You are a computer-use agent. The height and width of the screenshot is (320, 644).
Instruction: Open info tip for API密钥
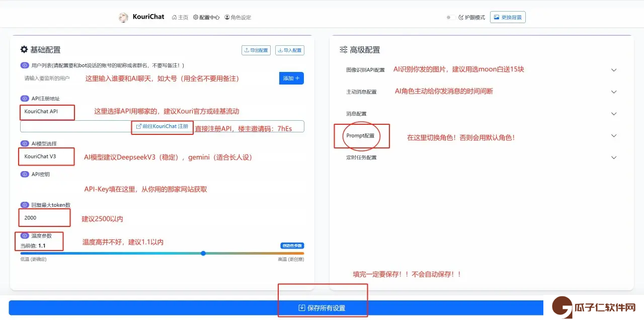click(x=24, y=174)
